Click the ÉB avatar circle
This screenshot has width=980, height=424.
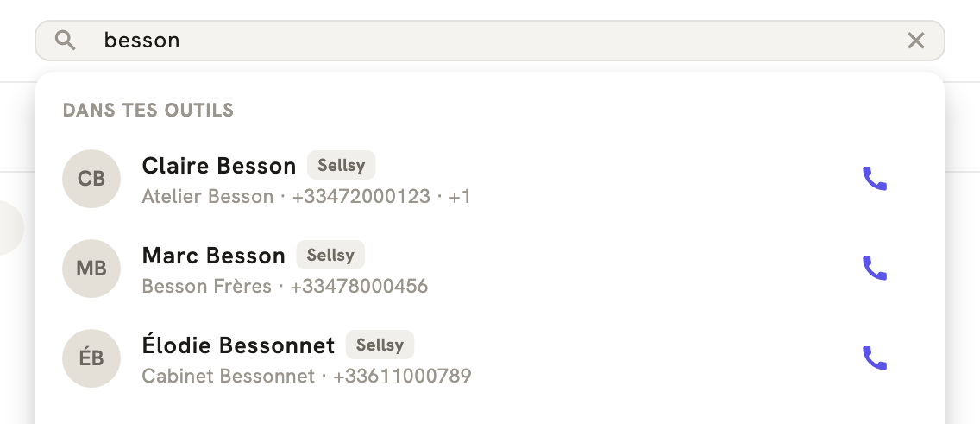click(x=91, y=358)
